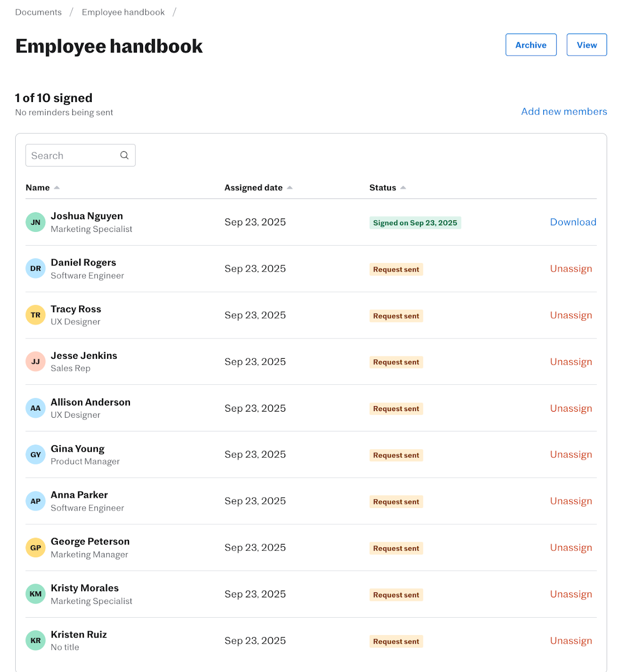This screenshot has height=672, width=631.
Task: Open Add new members link
Action: pos(564,112)
